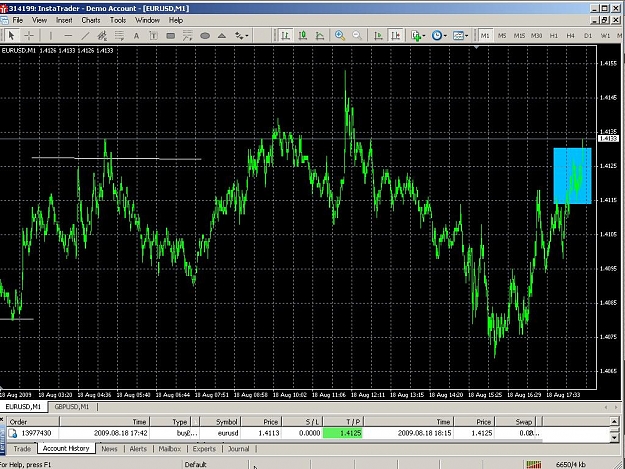This screenshot has height=469, width=625.
Task: Switch chart to Candlesticks mode
Action: click(x=303, y=36)
